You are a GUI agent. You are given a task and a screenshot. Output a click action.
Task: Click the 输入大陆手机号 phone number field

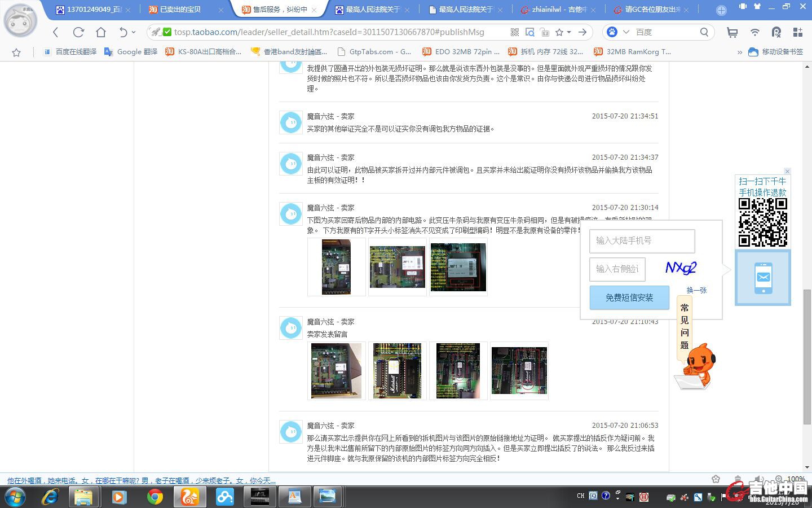(x=642, y=241)
